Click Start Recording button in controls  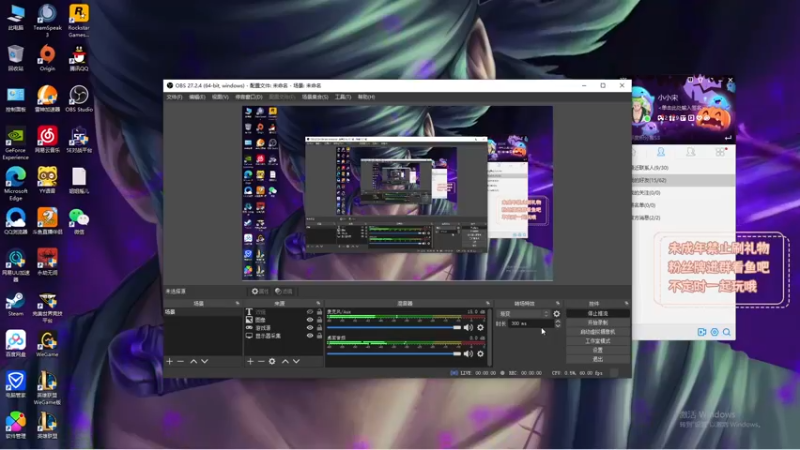click(597, 322)
